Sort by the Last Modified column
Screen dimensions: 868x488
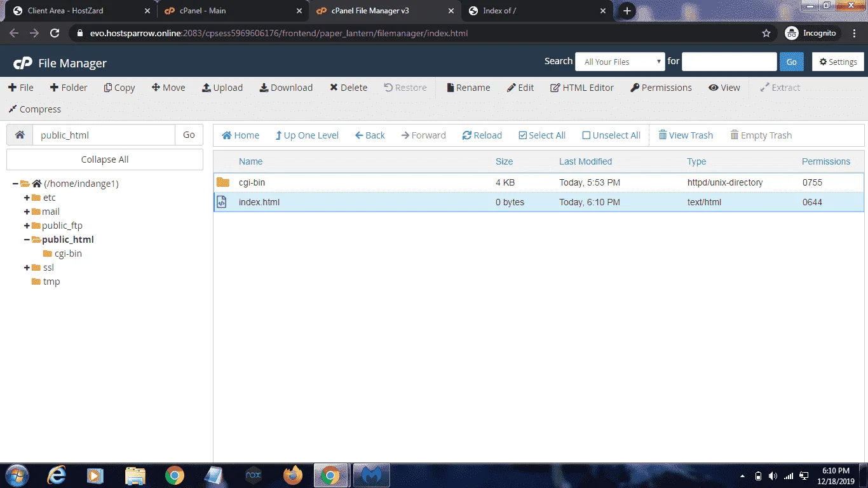[586, 161]
